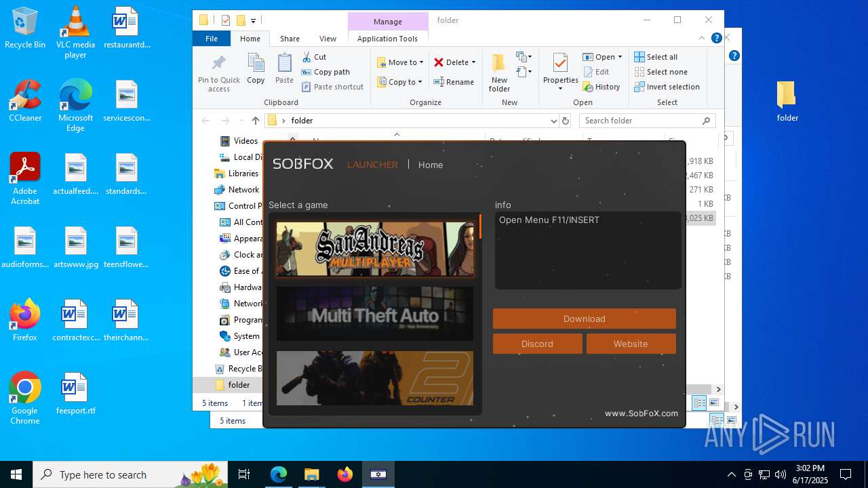The image size is (868, 488).
Task: Open the www.SobFoX.com link
Action: coord(642,413)
